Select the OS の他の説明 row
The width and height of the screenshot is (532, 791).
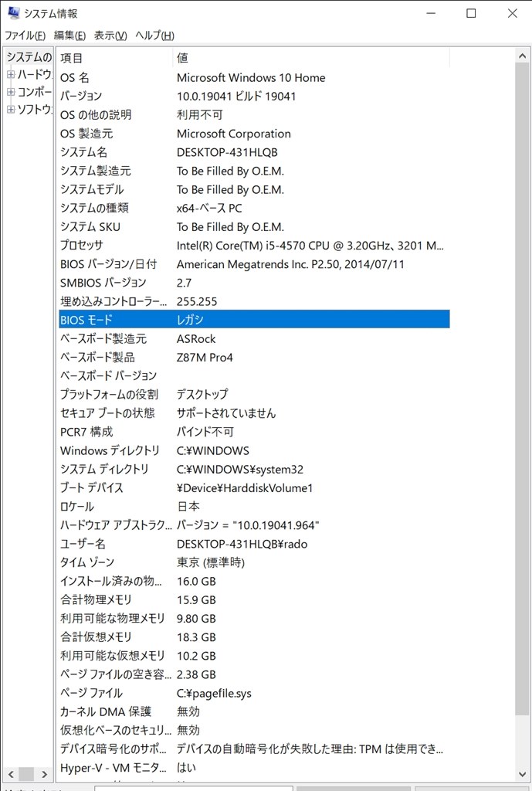pyautogui.click(x=254, y=115)
